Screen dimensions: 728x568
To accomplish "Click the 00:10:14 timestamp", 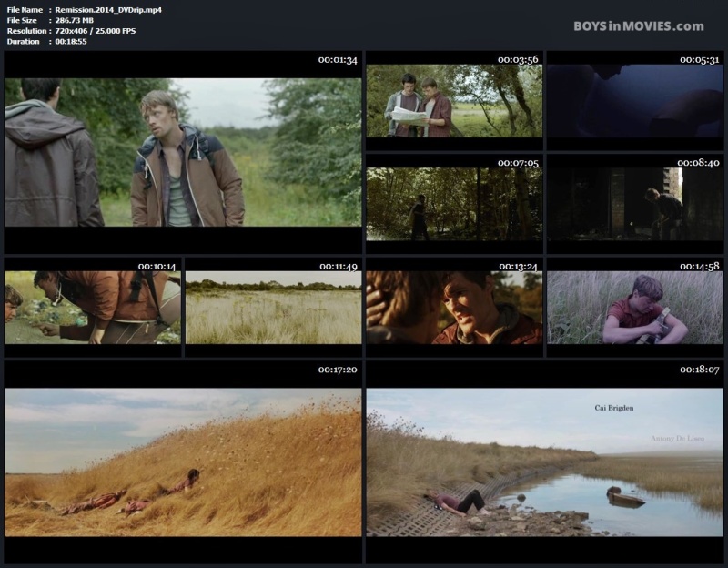I will tap(157, 267).
